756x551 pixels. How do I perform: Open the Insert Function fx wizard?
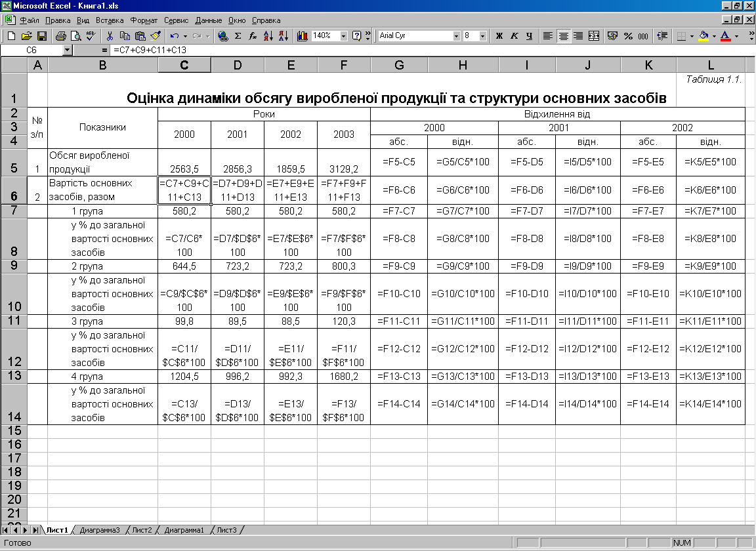(253, 35)
